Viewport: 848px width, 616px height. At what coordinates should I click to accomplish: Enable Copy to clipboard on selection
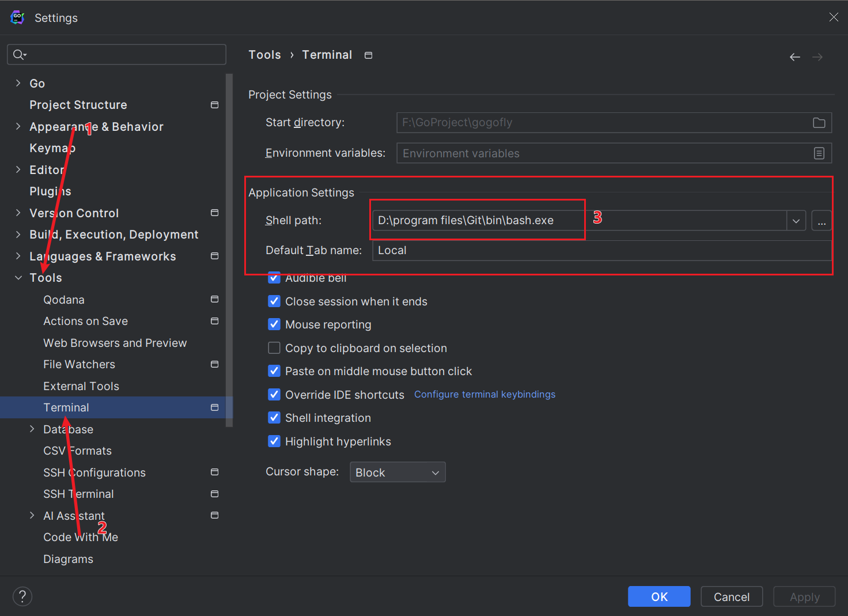(274, 348)
